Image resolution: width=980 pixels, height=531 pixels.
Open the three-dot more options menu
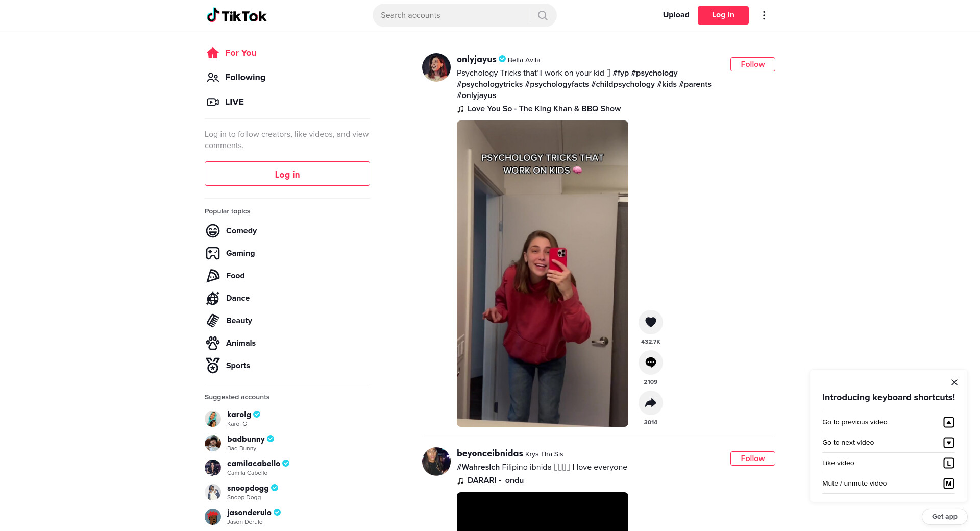coord(764,15)
